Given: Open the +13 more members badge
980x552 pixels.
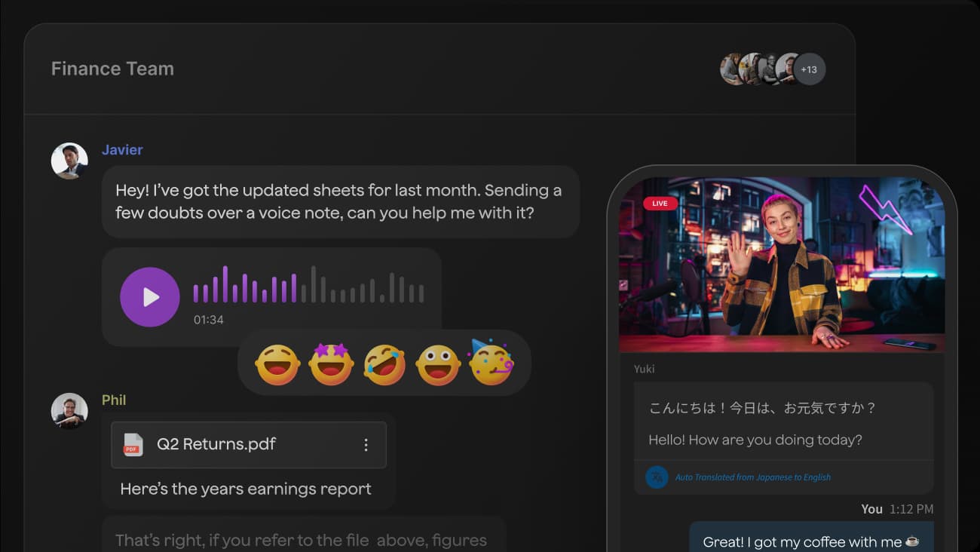Looking at the screenshot, I should (809, 69).
